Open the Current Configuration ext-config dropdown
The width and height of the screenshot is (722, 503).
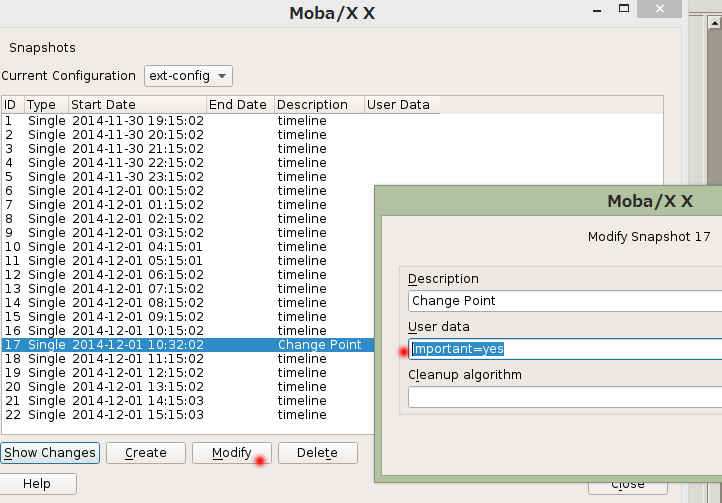(188, 76)
